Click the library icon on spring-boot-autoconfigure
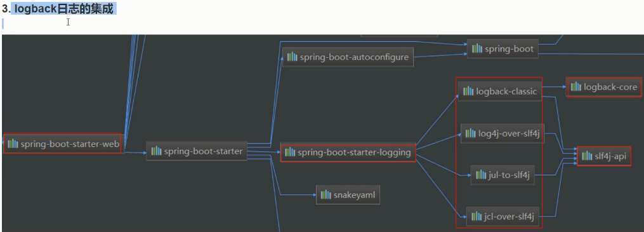 click(x=292, y=57)
